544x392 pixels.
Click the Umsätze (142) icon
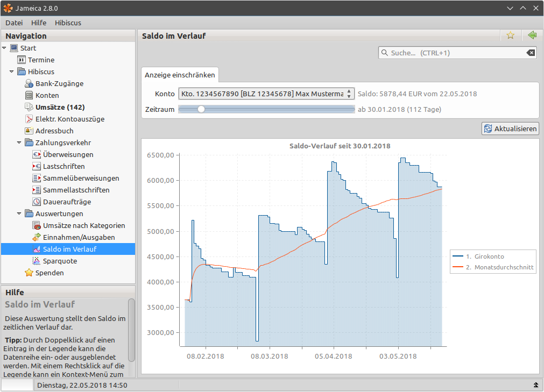pos(29,107)
